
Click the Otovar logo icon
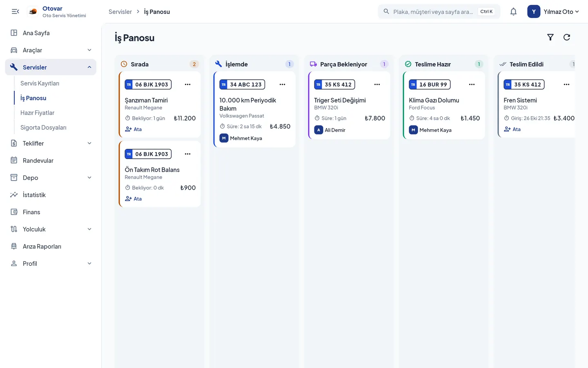pos(33,11)
